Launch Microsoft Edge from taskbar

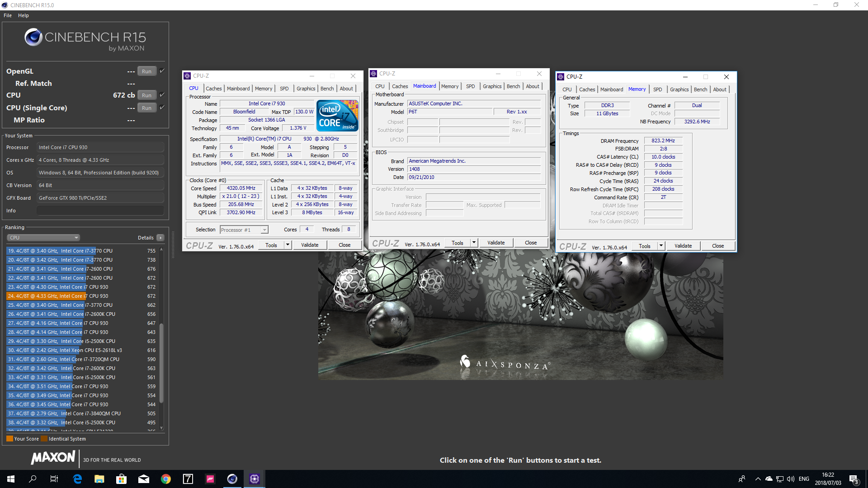tap(77, 479)
